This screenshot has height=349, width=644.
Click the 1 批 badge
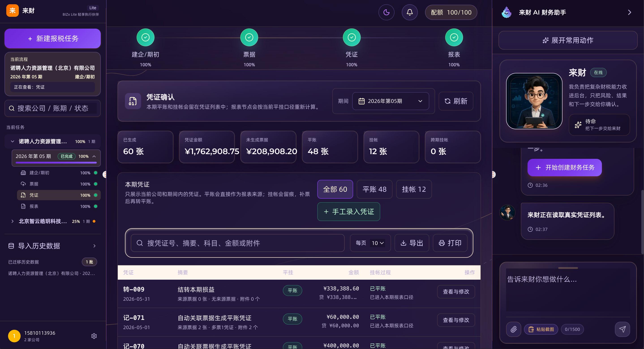pyautogui.click(x=89, y=262)
